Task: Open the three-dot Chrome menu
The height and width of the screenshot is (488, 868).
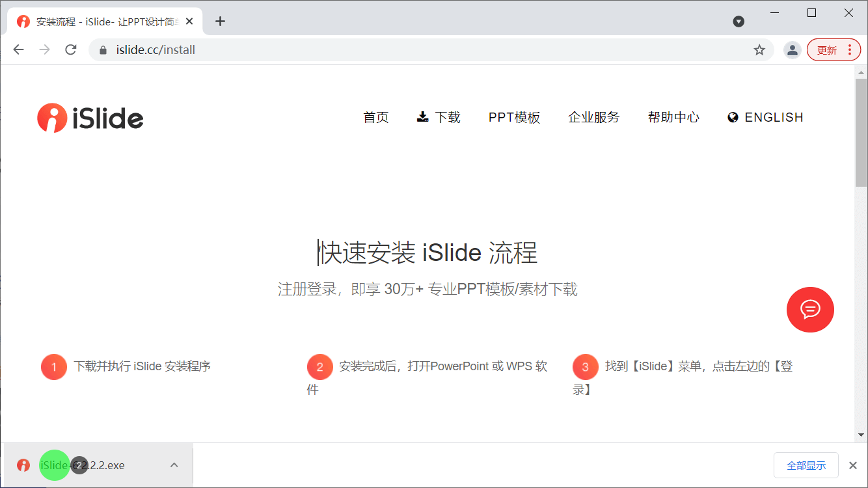Action: pos(850,50)
